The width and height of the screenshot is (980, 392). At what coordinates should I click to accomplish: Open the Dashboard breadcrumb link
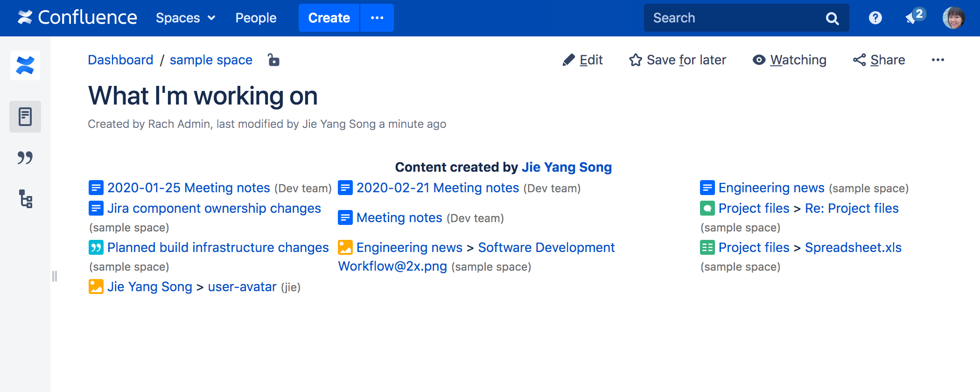point(120,60)
